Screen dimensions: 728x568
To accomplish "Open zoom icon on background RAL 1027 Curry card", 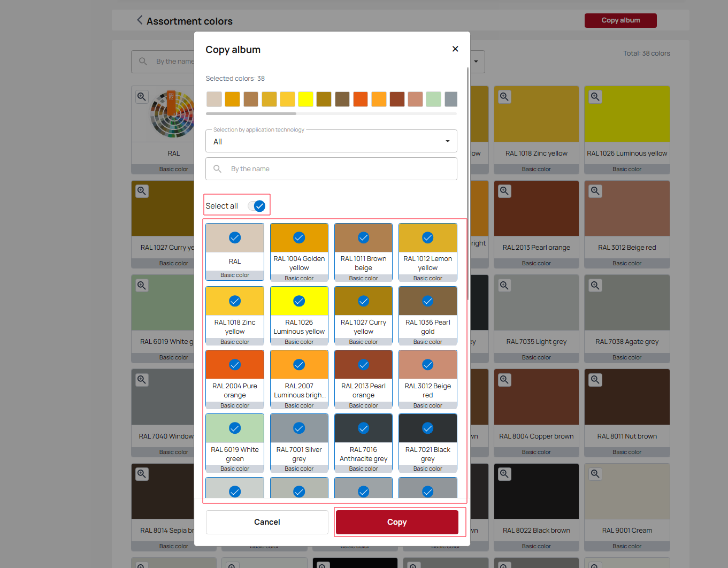I will 142,191.
